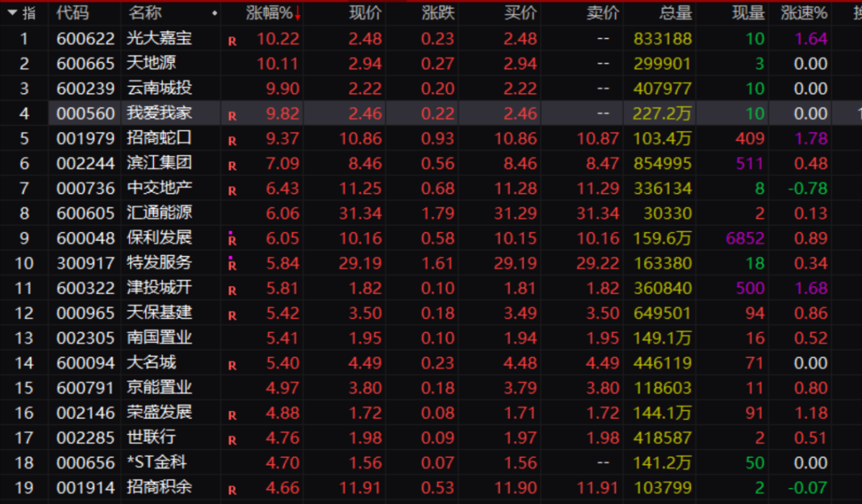
Task: Sort by 涨跌 column header
Action: coord(438,13)
